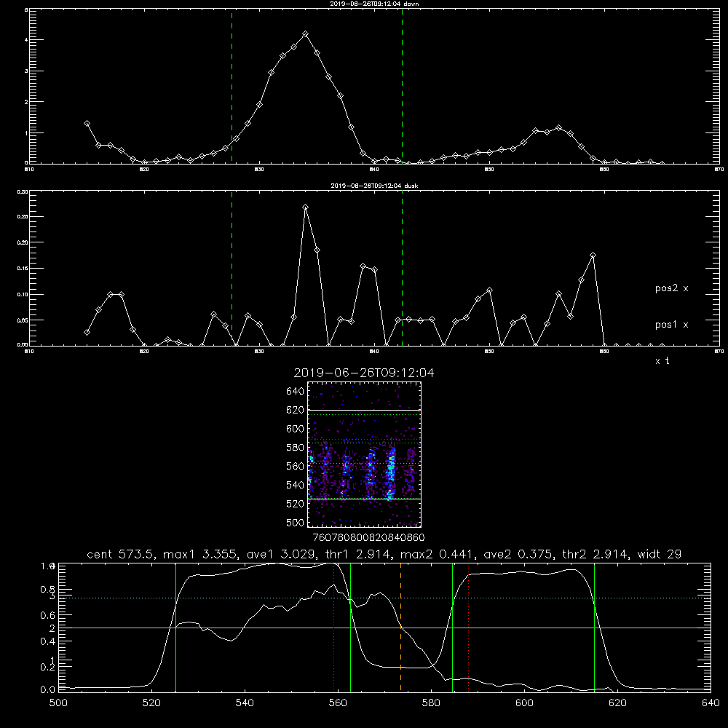Select the 'pos1 x' label
The height and width of the screenshot is (728, 728).
[671, 325]
